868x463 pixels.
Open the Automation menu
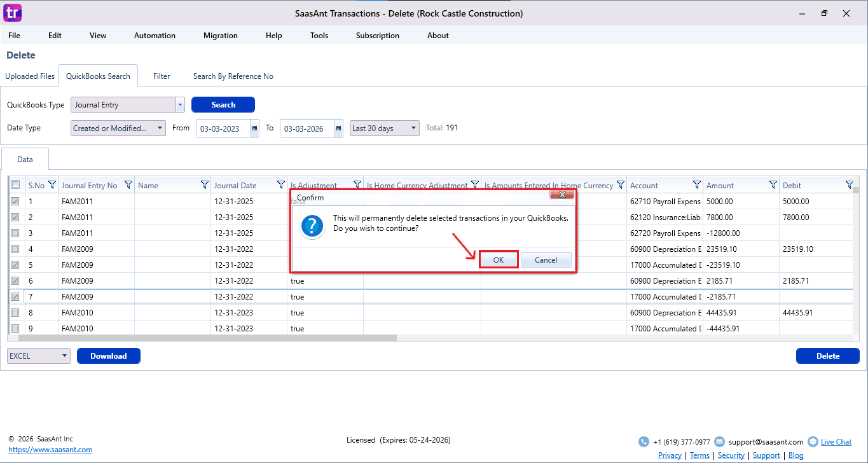click(x=155, y=36)
